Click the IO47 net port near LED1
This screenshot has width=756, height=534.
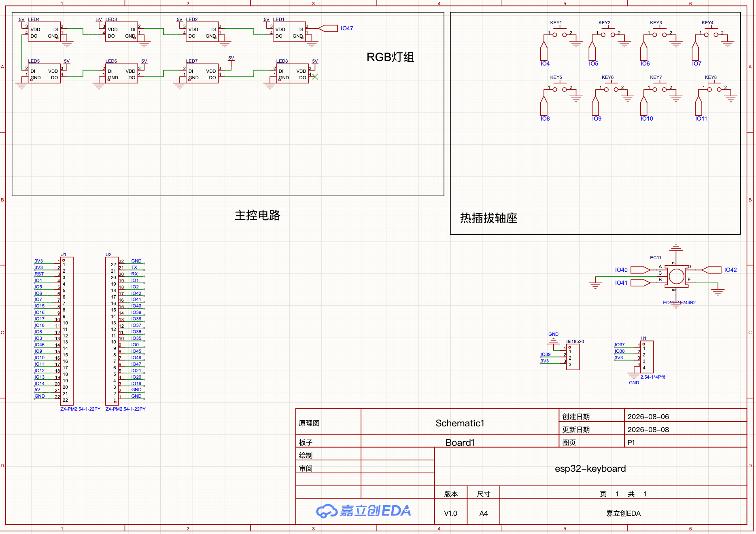tap(328, 28)
